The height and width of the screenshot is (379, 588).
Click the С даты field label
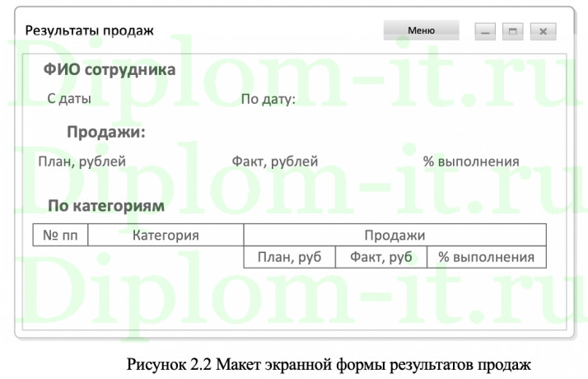click(x=69, y=99)
